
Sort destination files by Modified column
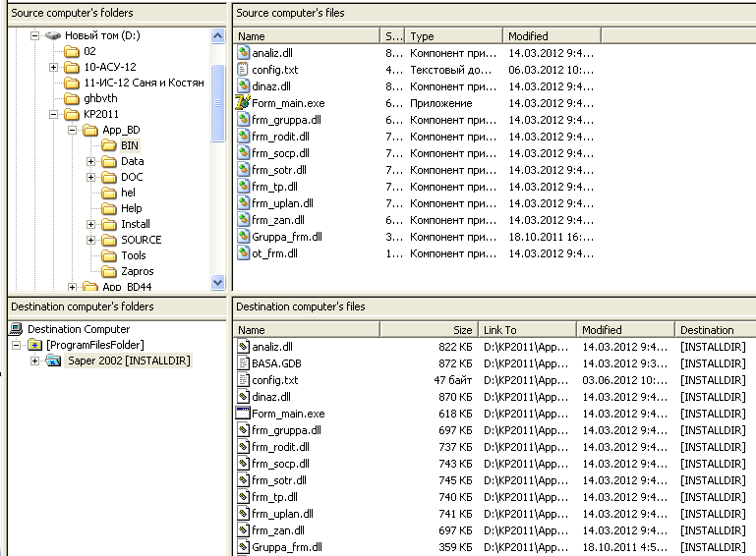(626, 330)
